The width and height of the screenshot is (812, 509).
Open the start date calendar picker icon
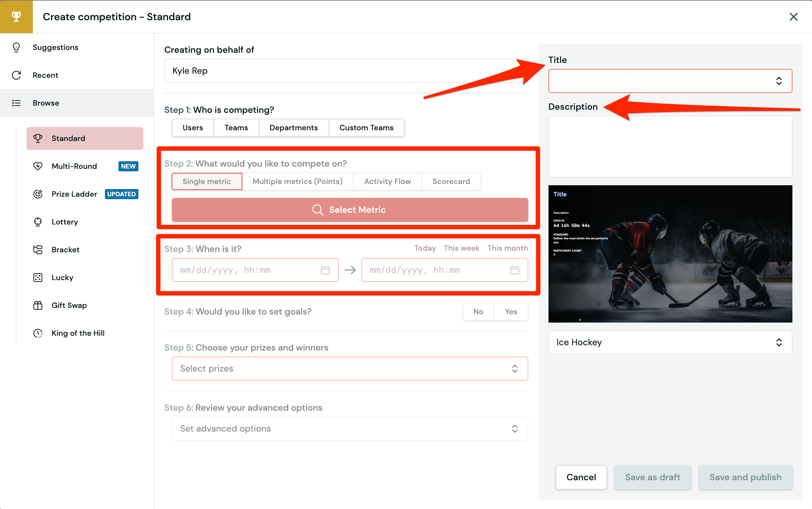(325, 270)
